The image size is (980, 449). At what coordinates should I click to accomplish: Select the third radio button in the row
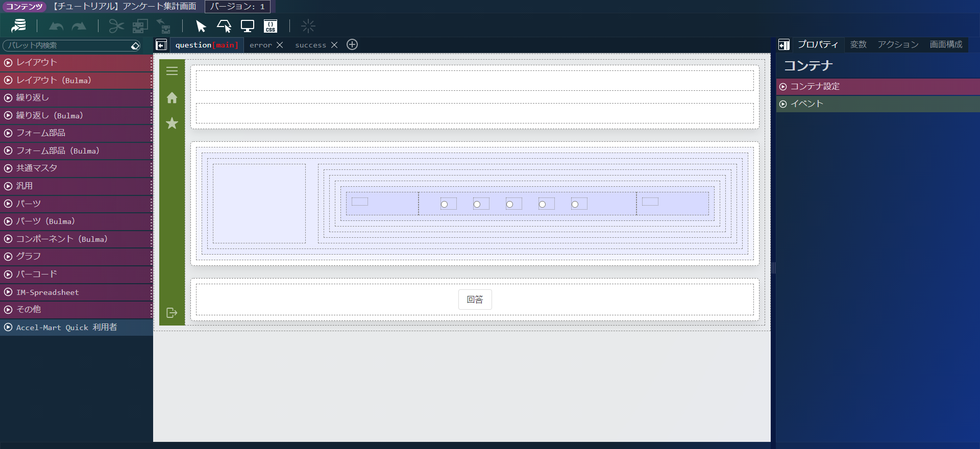point(510,204)
